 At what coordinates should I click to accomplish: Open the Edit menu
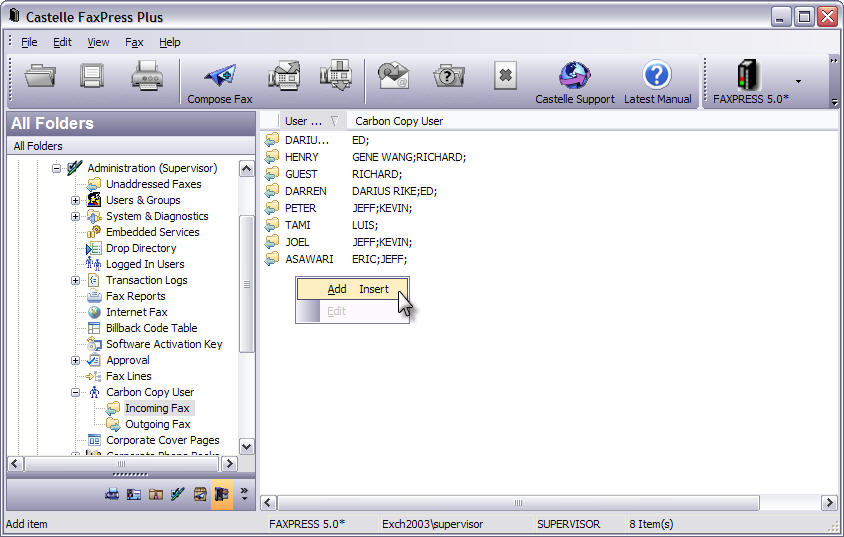62,42
